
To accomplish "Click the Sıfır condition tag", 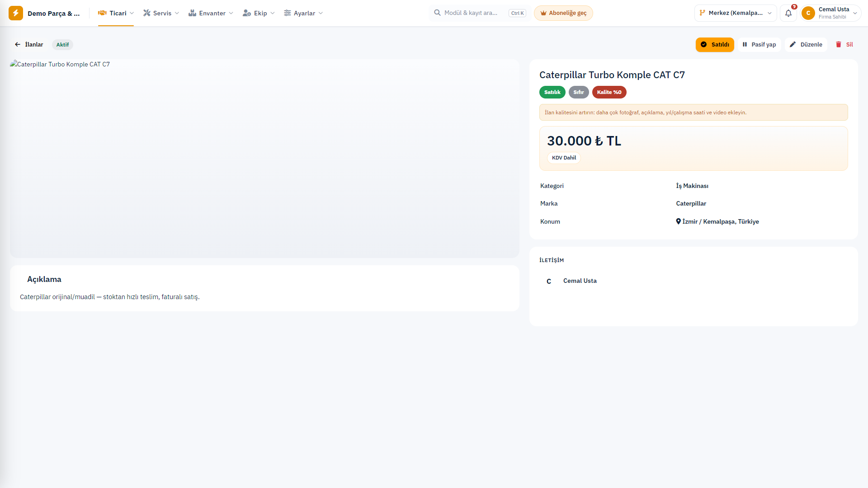I will [579, 92].
